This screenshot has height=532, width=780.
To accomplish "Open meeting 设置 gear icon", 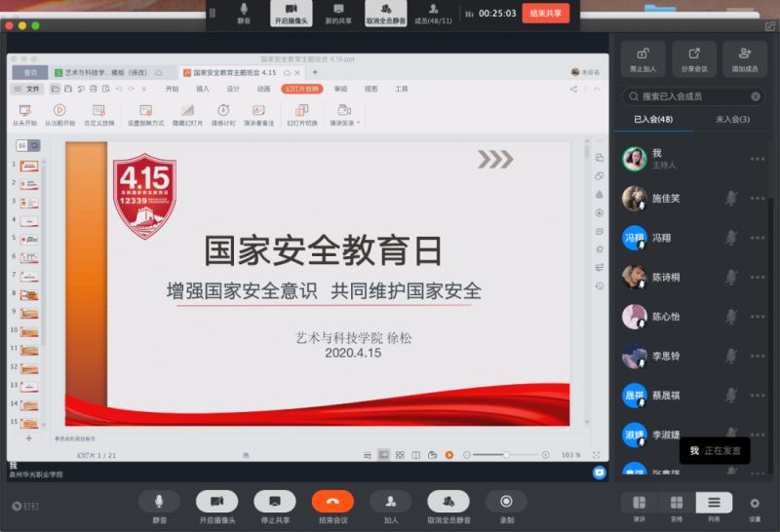I will click(755, 504).
